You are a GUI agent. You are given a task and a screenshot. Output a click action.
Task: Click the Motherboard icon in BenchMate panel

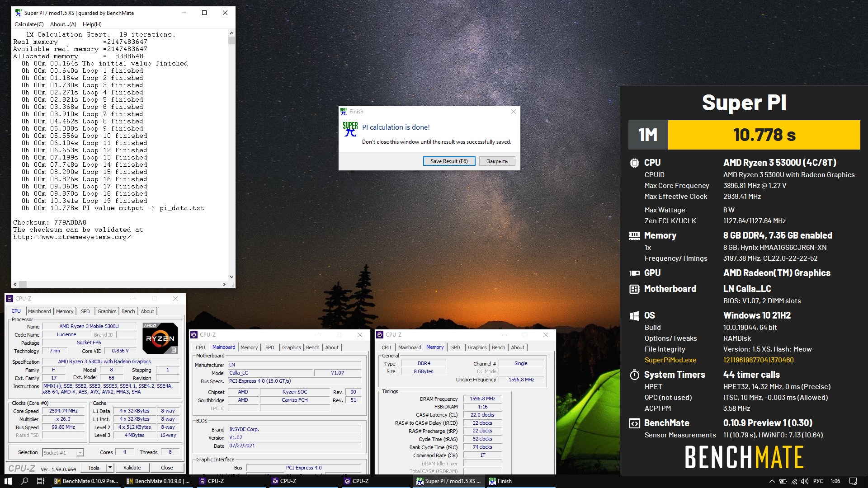click(634, 289)
